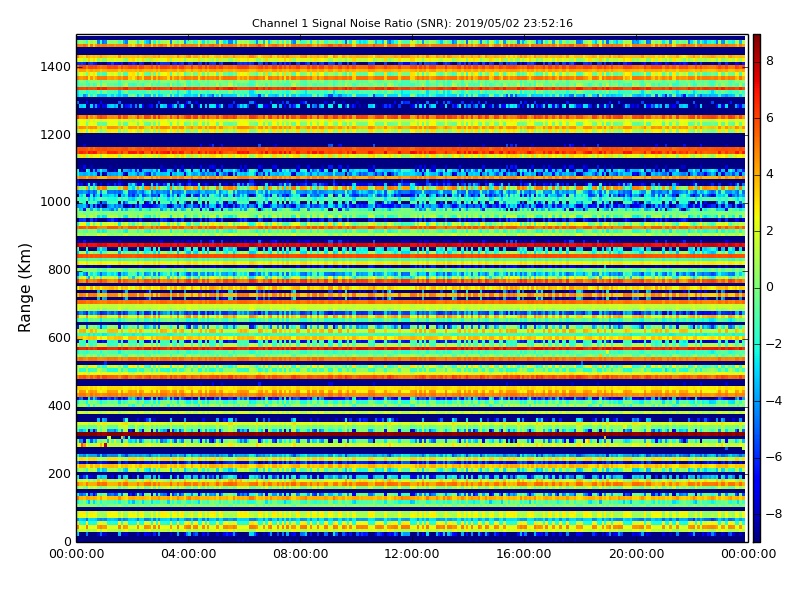Click the 'Range (Km)' y-axis label
Viewport: 800px width, 600px height.
click(x=24, y=288)
